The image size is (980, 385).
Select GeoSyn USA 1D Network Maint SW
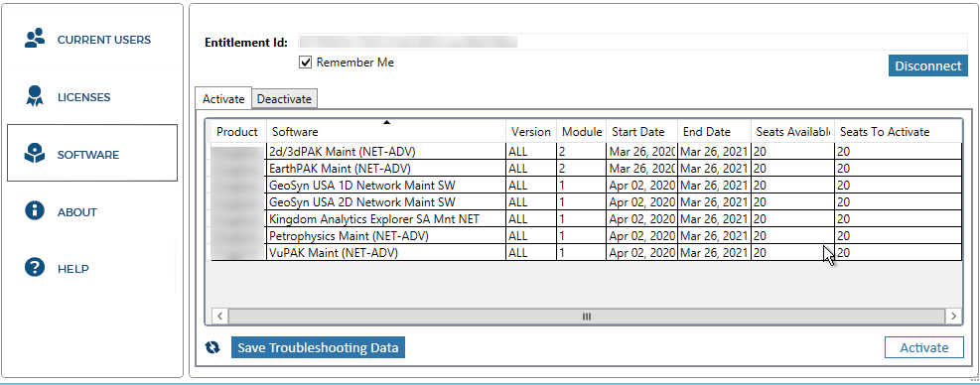(586, 185)
